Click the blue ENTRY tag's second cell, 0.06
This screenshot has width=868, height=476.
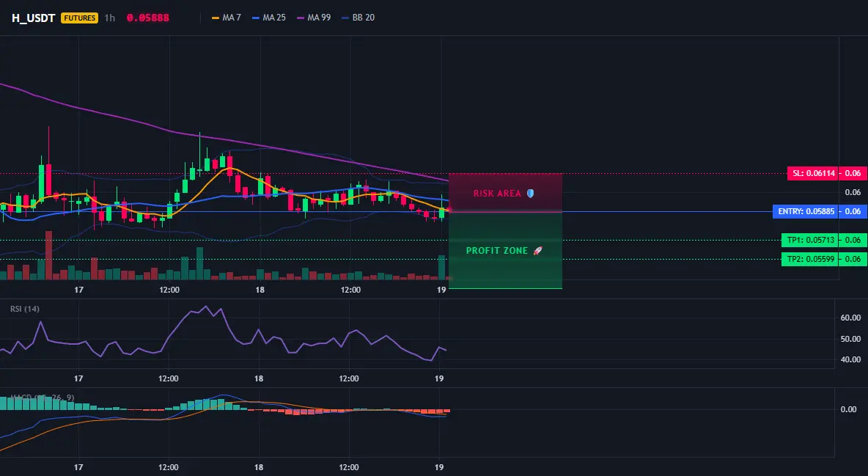coord(853,211)
